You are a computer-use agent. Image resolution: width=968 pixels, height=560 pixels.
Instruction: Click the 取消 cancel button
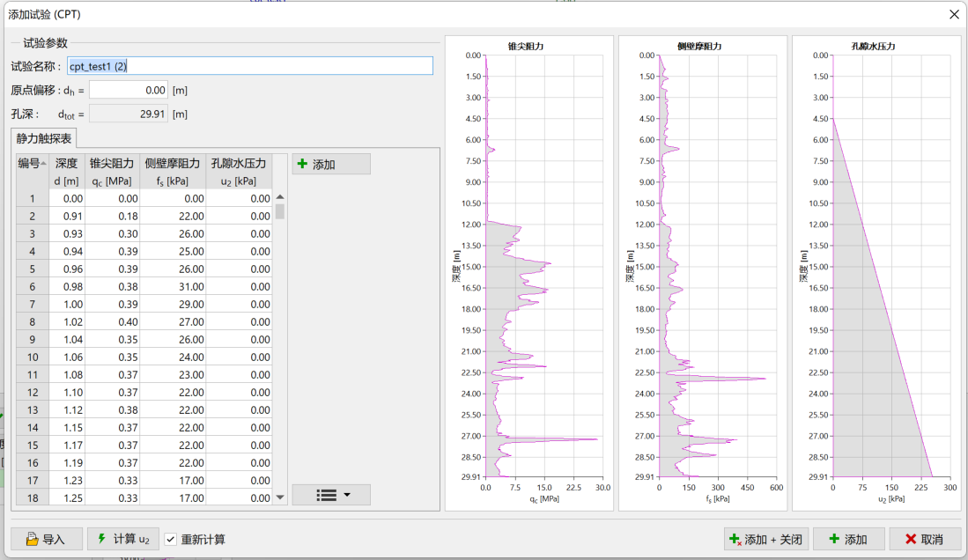pos(924,539)
